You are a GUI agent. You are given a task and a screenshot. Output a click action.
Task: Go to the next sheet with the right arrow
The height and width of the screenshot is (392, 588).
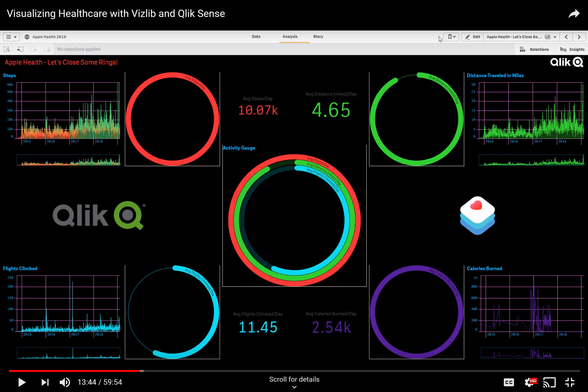click(579, 37)
